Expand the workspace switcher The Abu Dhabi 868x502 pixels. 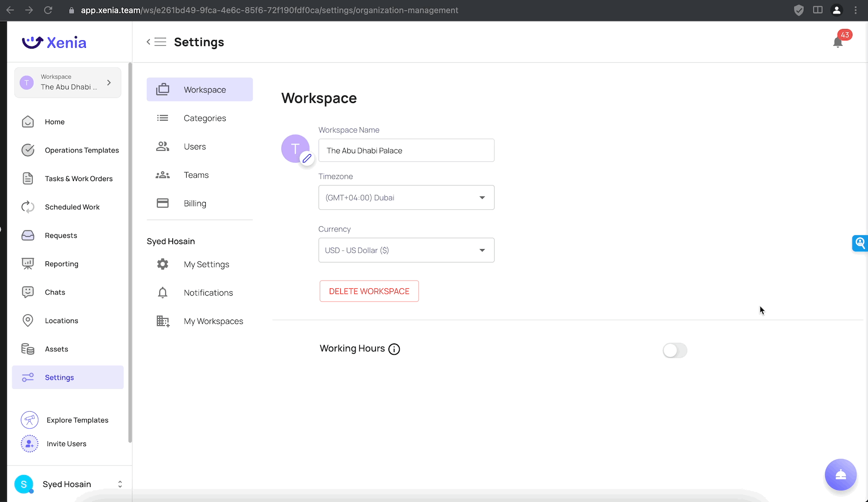[68, 83]
